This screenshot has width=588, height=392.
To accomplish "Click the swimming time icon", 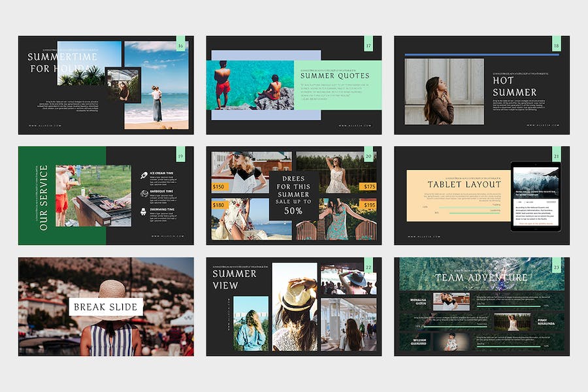I will click(143, 212).
